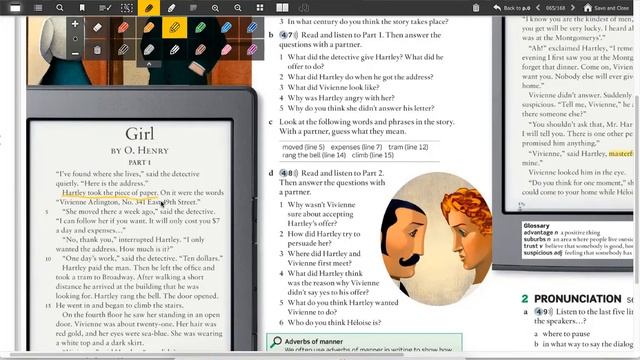Click 'moved (line 5)' in word box
The width and height of the screenshot is (640, 360).
[x=303, y=147]
